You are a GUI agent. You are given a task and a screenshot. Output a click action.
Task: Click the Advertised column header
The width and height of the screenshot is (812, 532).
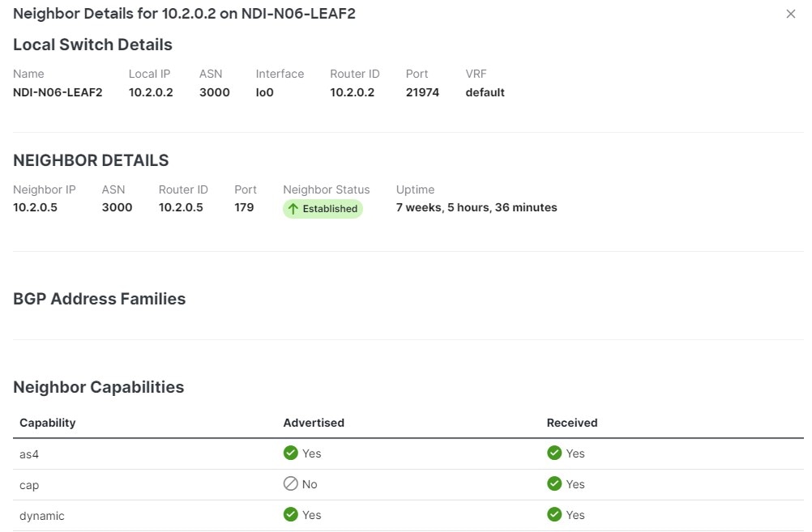click(314, 423)
